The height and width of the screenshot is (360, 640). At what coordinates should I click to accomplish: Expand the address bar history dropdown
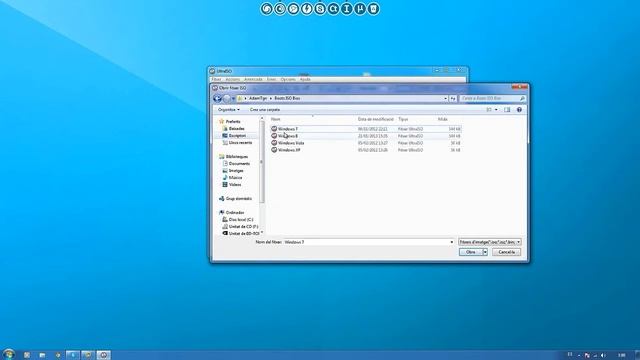(445, 98)
